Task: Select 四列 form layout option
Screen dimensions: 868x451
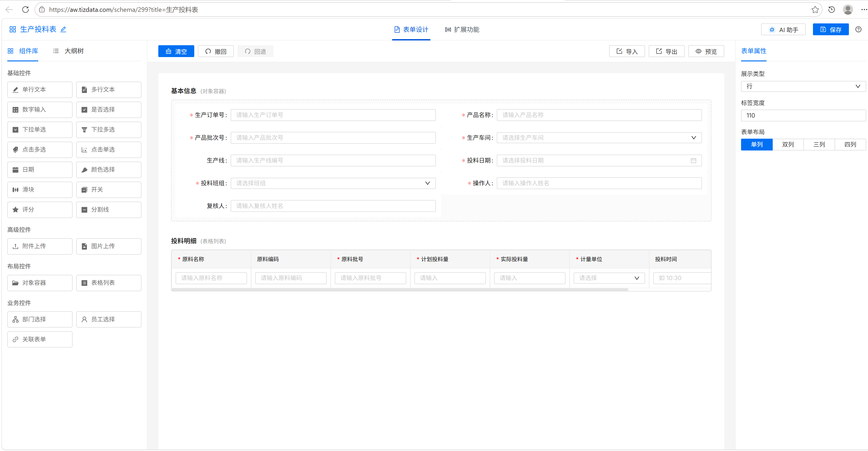Action: click(850, 145)
